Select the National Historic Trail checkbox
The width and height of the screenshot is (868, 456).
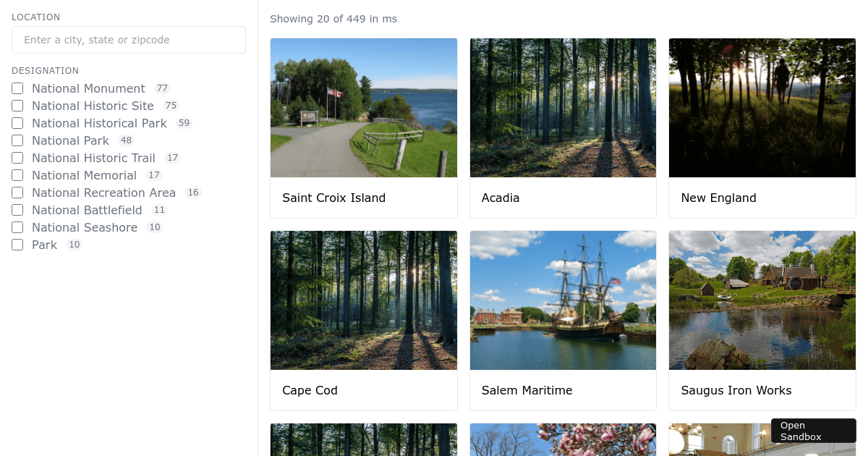click(17, 158)
